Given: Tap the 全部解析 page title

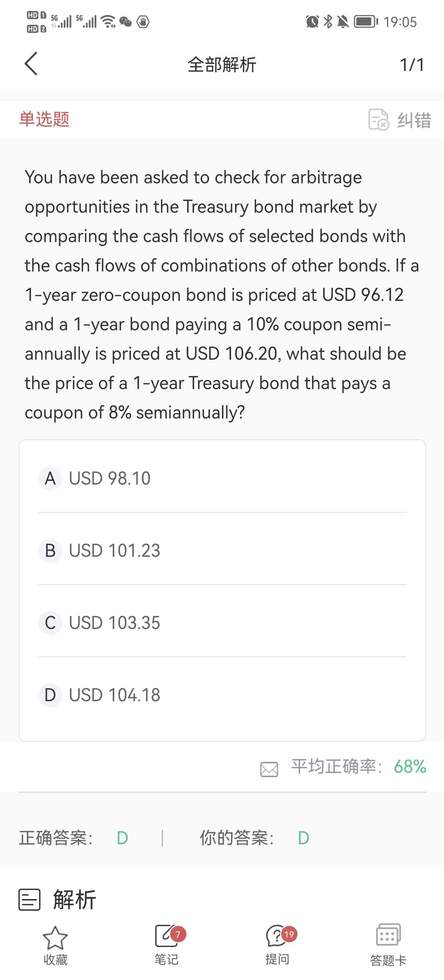Looking at the screenshot, I should [x=222, y=65].
